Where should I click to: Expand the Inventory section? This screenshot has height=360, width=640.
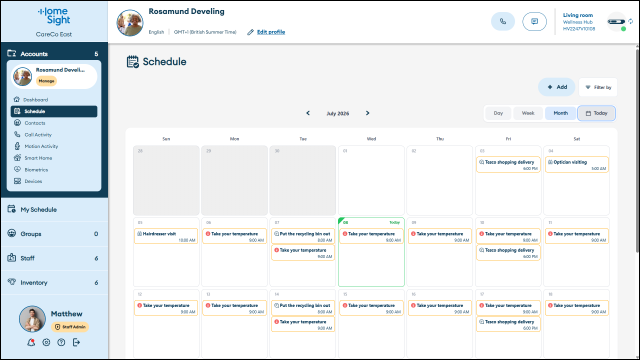point(54,282)
